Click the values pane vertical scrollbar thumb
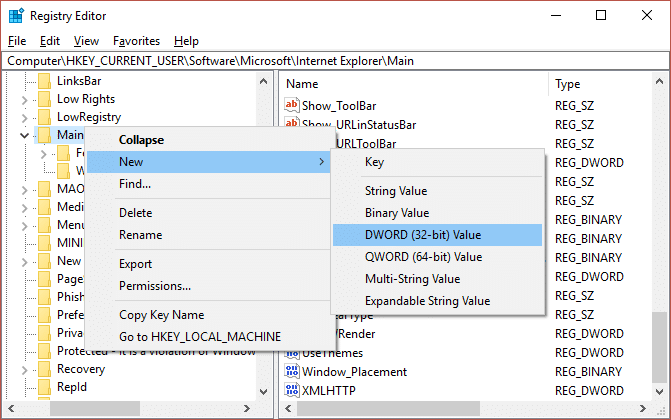Image resolution: width=671 pixels, height=420 pixels. tap(659, 348)
